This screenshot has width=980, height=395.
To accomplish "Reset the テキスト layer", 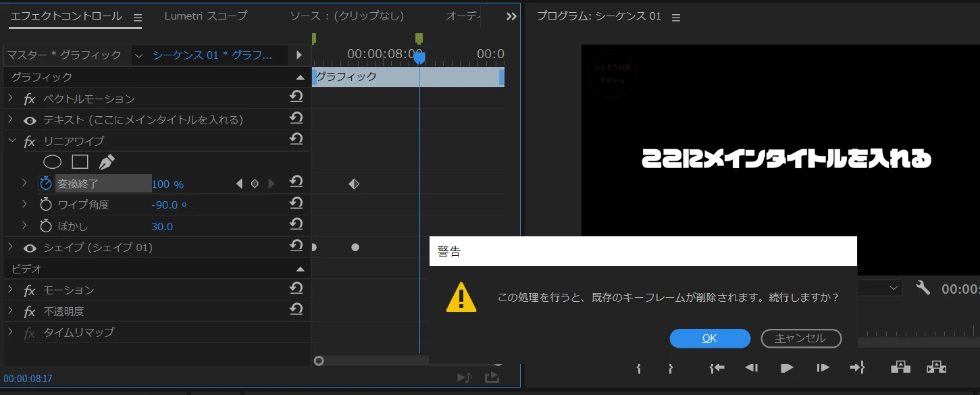I will (x=296, y=119).
